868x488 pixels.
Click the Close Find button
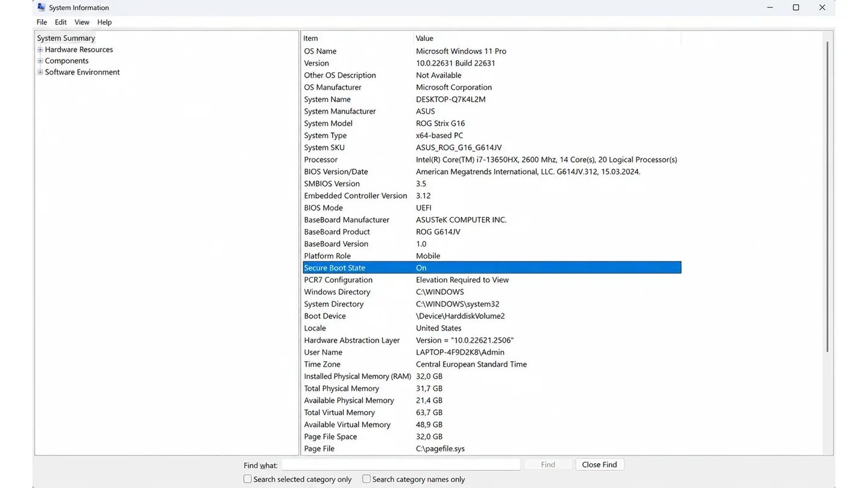point(600,465)
